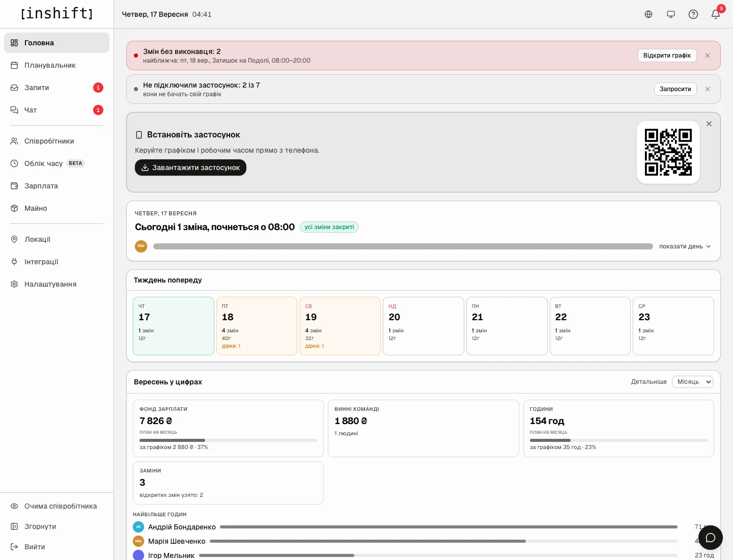Switch to Очима співробітника view
Viewport: 733px width, 560px height.
pos(57,506)
